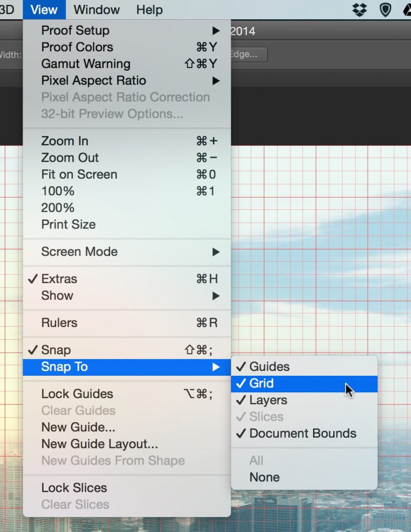This screenshot has height=532, width=411.
Task: Open the Proof Setup submenu
Action: (x=75, y=31)
